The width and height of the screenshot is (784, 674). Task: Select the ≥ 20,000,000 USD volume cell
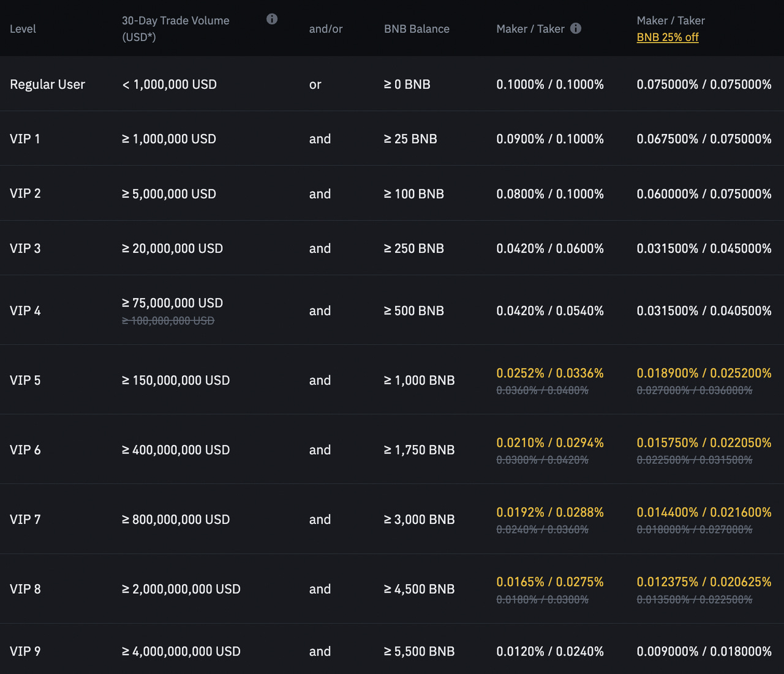(172, 249)
